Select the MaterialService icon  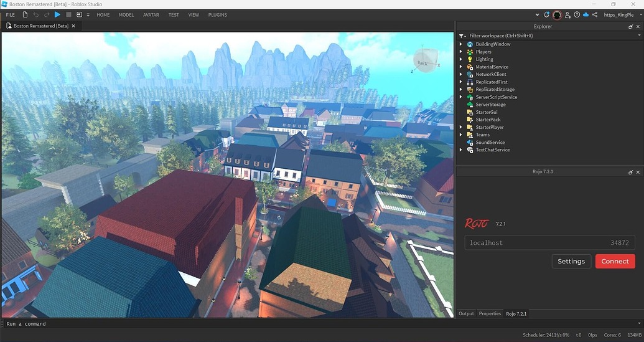coord(470,67)
